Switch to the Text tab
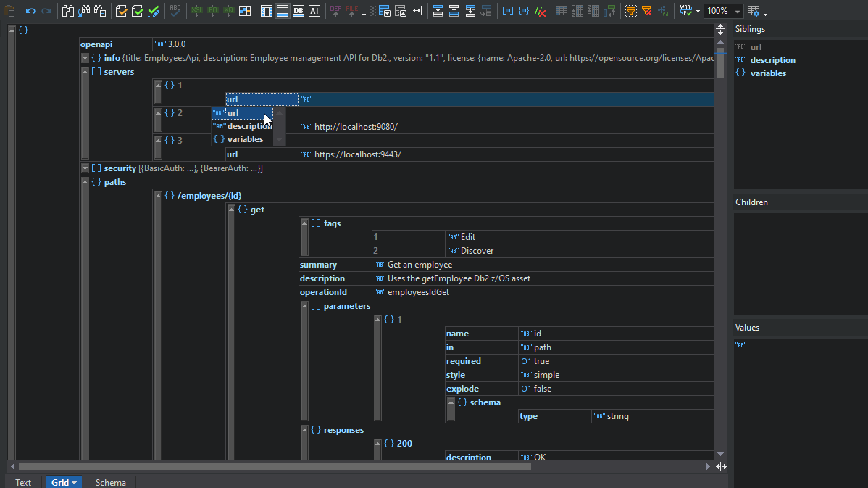Screen dimensions: 868x488 23,481
